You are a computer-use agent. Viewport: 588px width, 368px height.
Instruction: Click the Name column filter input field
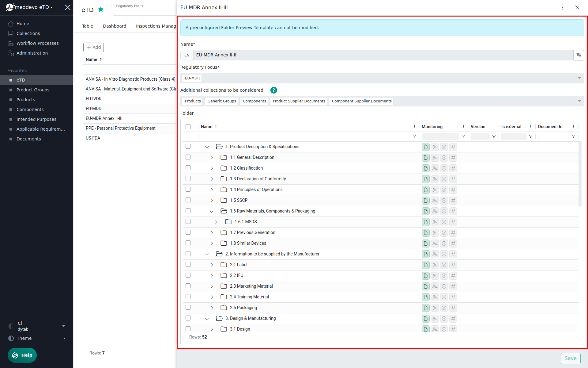pos(305,136)
